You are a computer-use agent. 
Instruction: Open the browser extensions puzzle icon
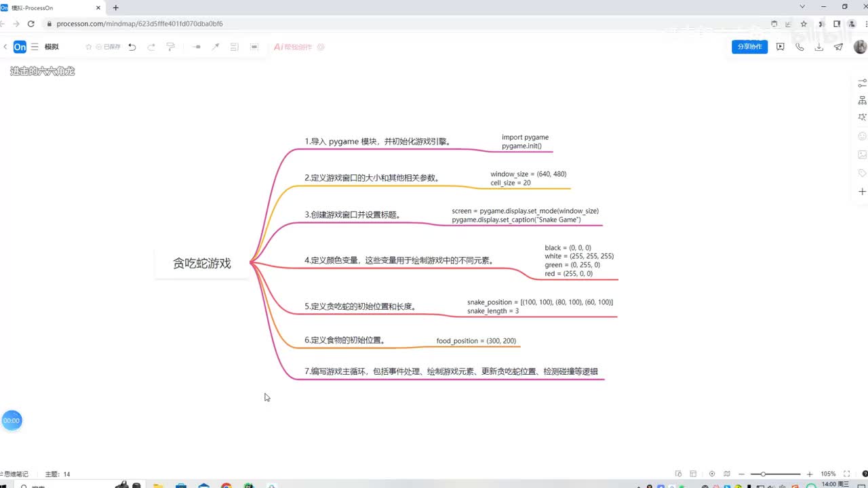coord(820,24)
